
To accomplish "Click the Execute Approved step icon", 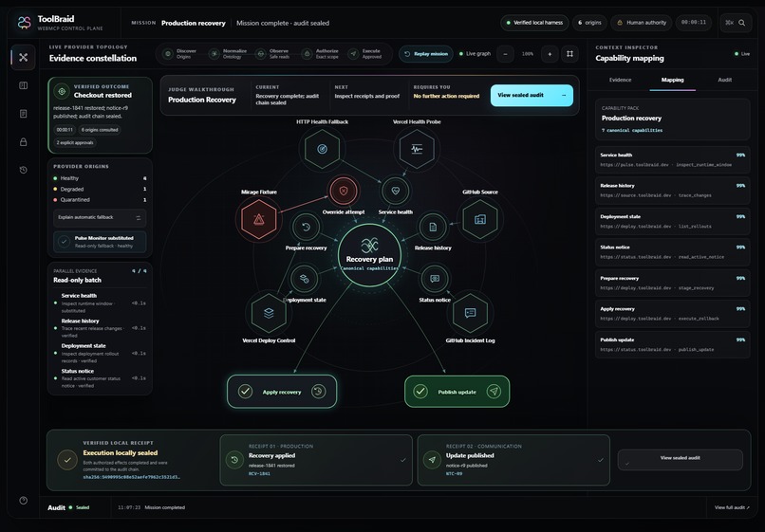I will click(353, 54).
